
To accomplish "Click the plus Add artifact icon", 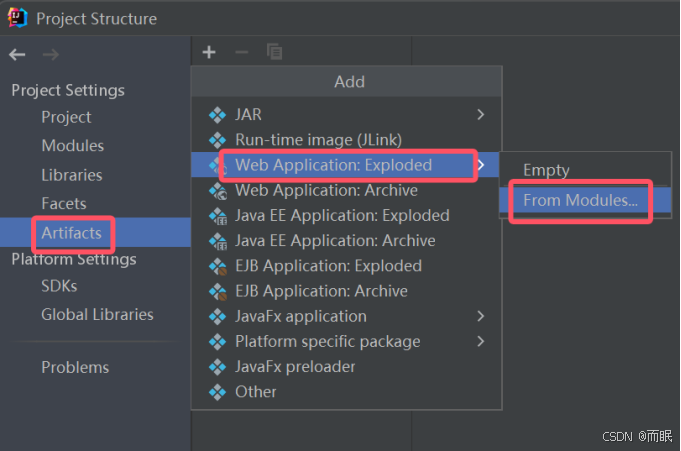I will click(x=209, y=52).
